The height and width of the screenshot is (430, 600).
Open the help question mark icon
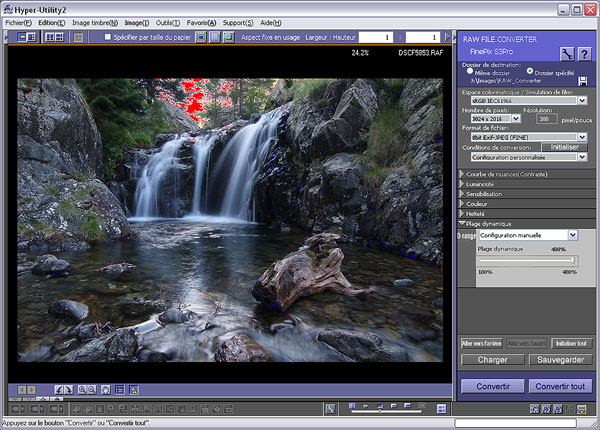[x=584, y=52]
